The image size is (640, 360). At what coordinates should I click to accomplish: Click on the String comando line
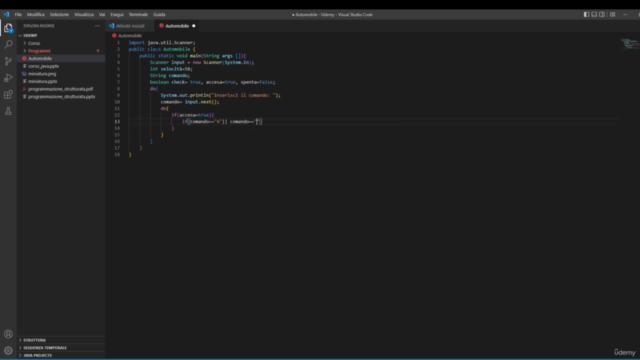(x=170, y=76)
